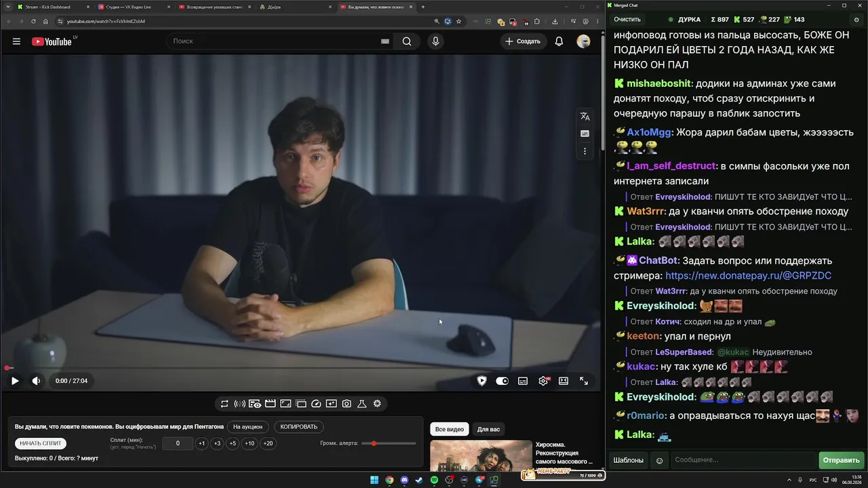Image resolution: width=868 pixels, height=488 pixels.
Task: Click the flask icon in extension toolbar
Action: pyautogui.click(x=362, y=404)
